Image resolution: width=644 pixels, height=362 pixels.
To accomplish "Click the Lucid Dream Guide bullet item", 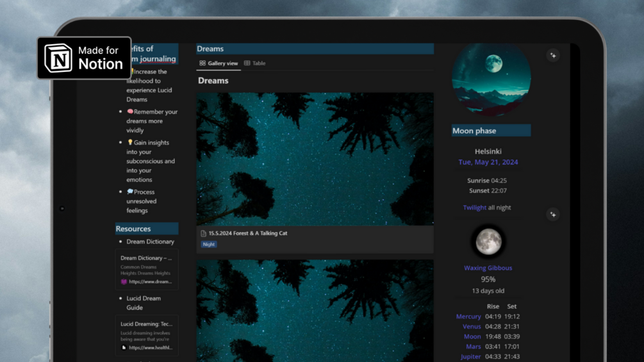I will coord(144,303).
